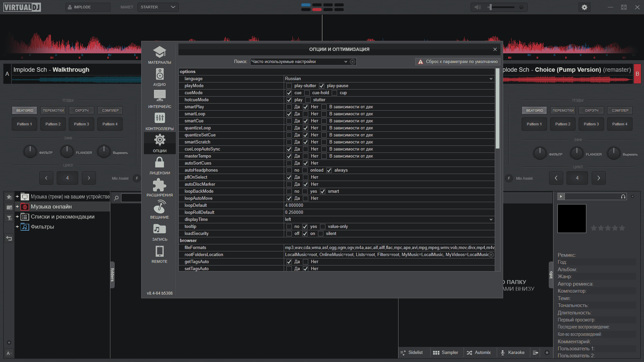The image size is (644, 362).
Task: Expand the folders side panel handle
Action: pos(112,275)
